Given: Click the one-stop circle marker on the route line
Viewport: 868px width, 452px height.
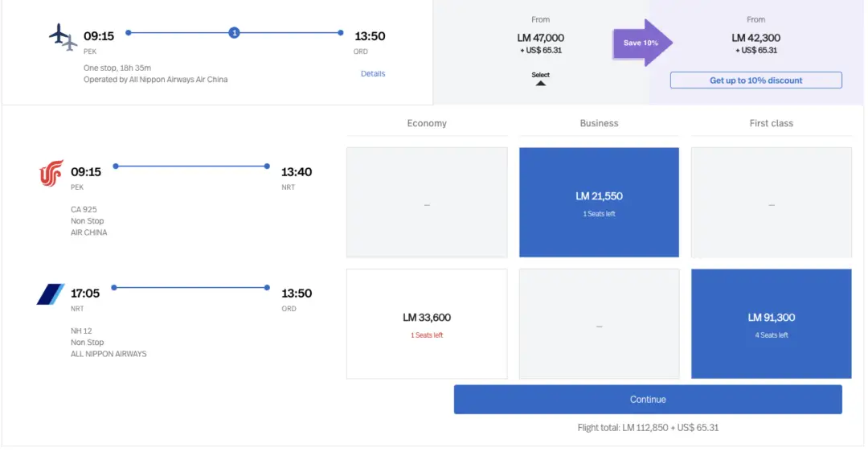Looking at the screenshot, I should coord(234,33).
